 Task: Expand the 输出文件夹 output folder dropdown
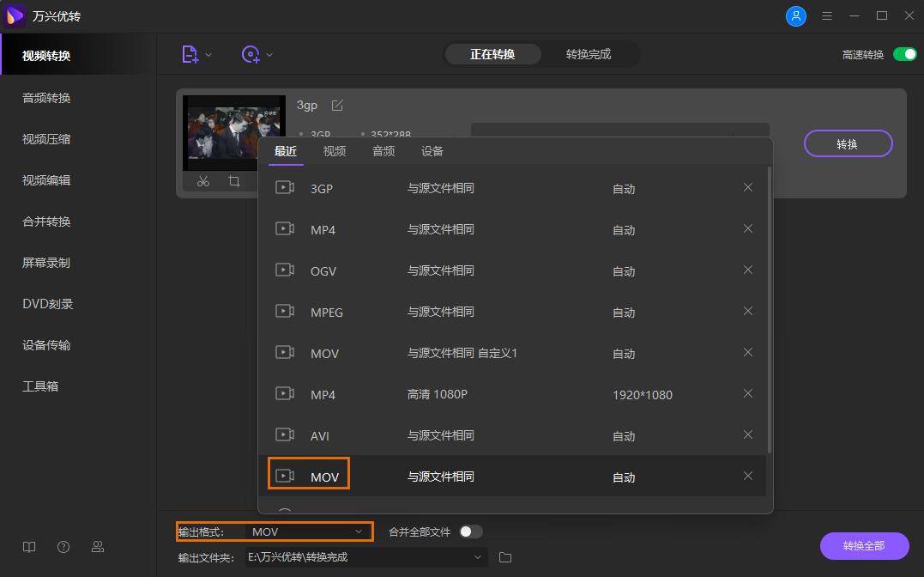(477, 557)
